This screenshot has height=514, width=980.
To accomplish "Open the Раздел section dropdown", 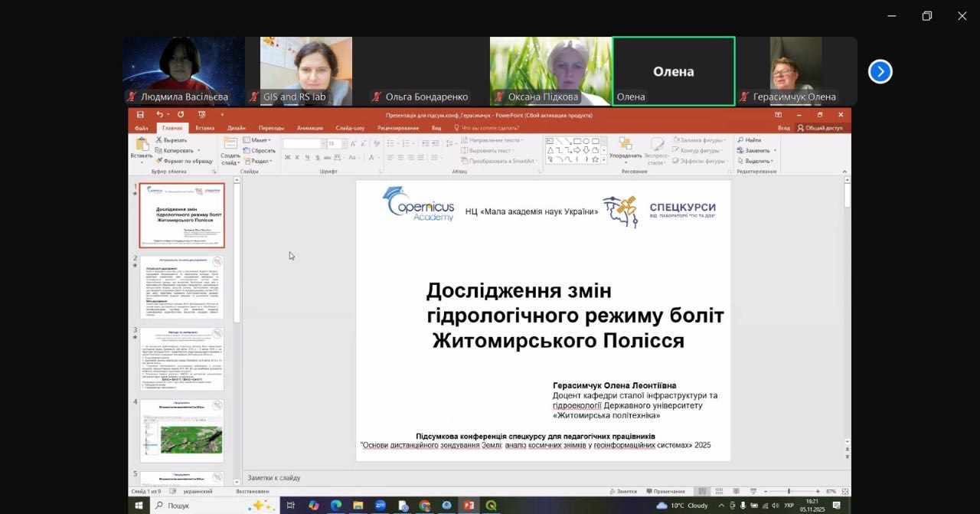I will (x=259, y=161).
